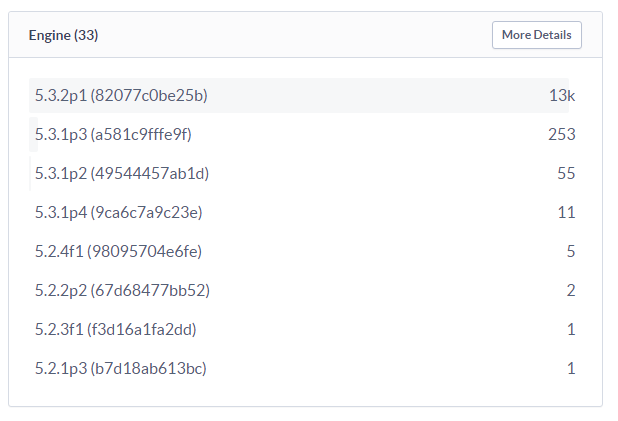Image resolution: width=618 pixels, height=421 pixels.
Task: Click the 13k count value
Action: pyautogui.click(x=562, y=95)
